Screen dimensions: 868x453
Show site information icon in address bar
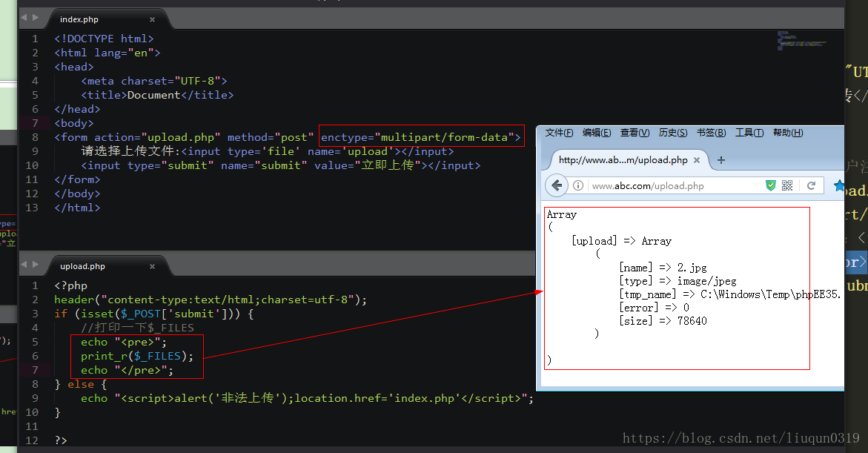[578, 185]
